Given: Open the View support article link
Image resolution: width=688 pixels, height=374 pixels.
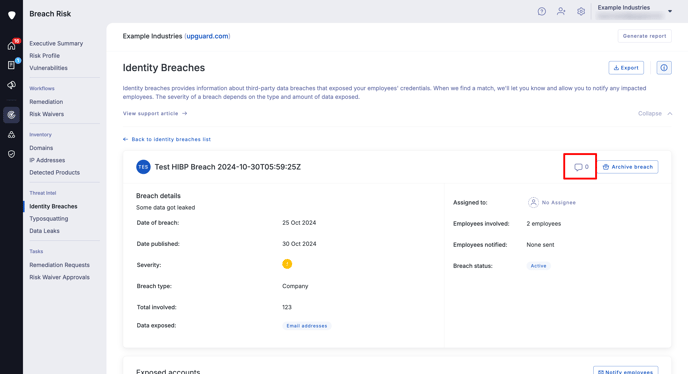Looking at the screenshot, I should tap(155, 113).
